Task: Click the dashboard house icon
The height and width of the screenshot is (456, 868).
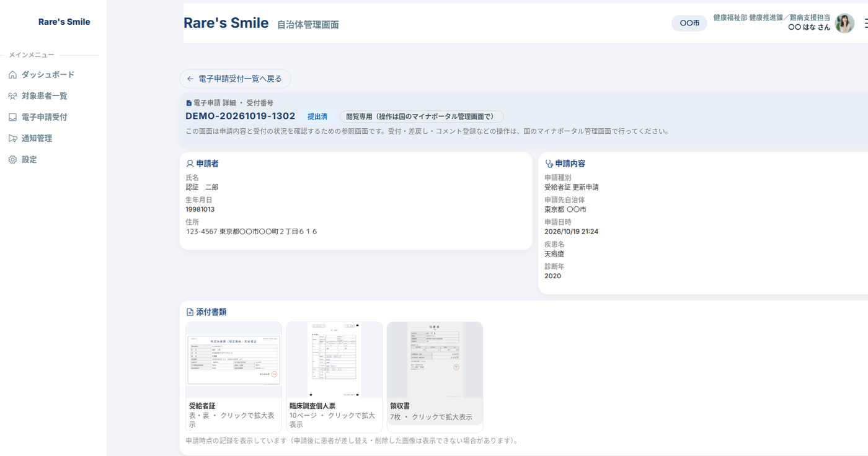Action: coord(12,75)
